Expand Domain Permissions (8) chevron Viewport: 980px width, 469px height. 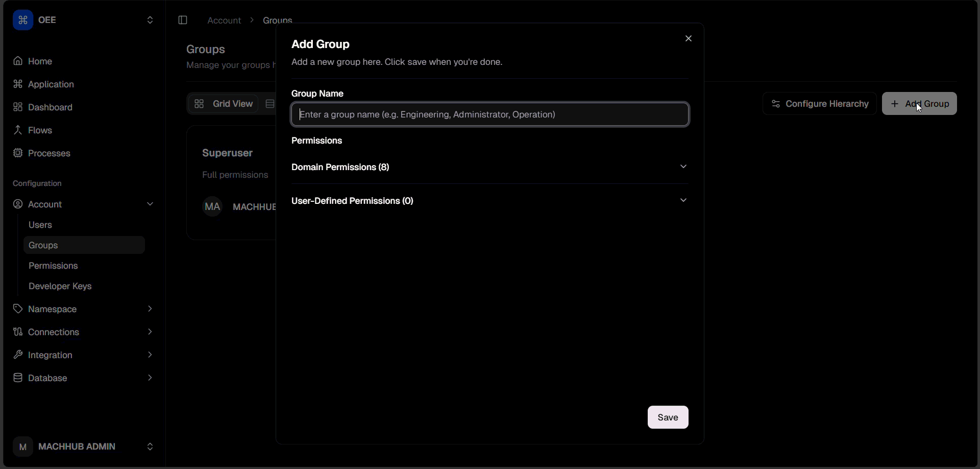pyautogui.click(x=683, y=167)
